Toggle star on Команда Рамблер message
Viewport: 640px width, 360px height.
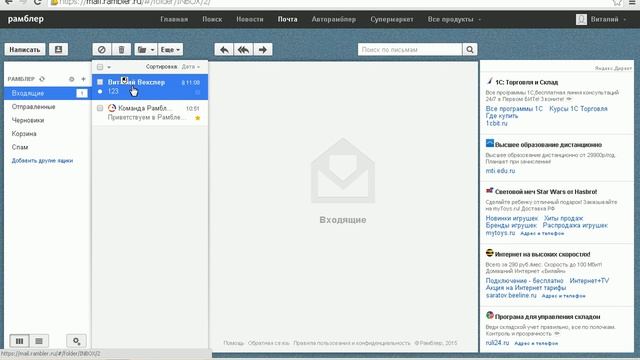coord(198,118)
